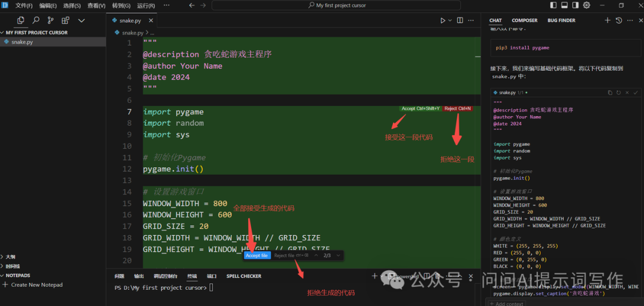Expand additional views chevron in sidebar
The width and height of the screenshot is (644, 306).
coord(81,20)
